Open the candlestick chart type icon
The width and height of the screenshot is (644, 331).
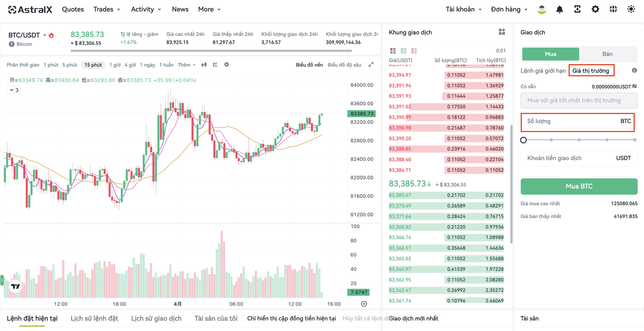pos(204,65)
